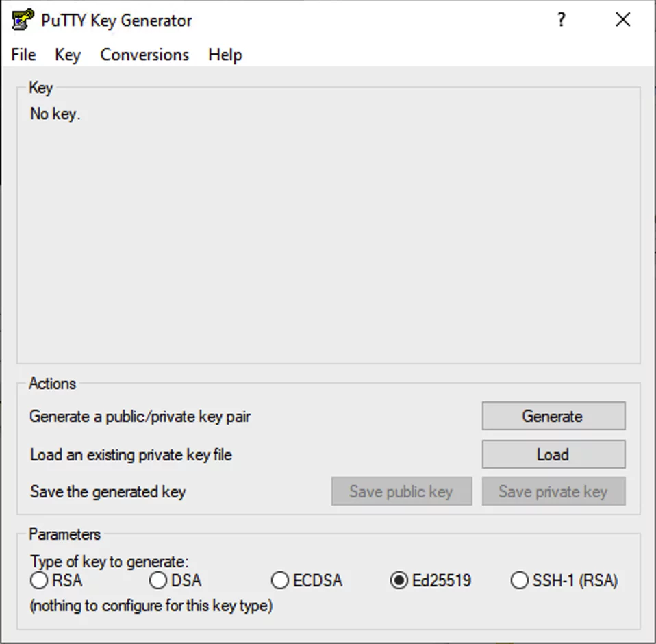This screenshot has height=644, width=656.
Task: Click the 'nothing to configure' note text
Action: point(151,606)
